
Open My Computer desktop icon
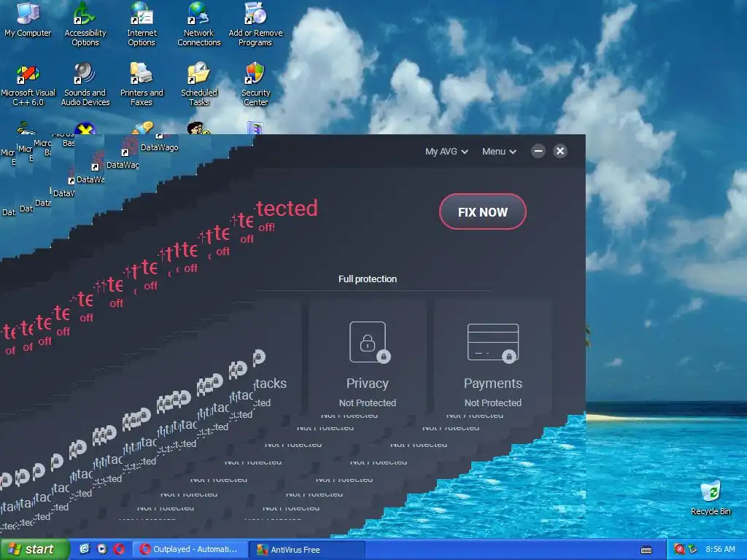(28, 20)
